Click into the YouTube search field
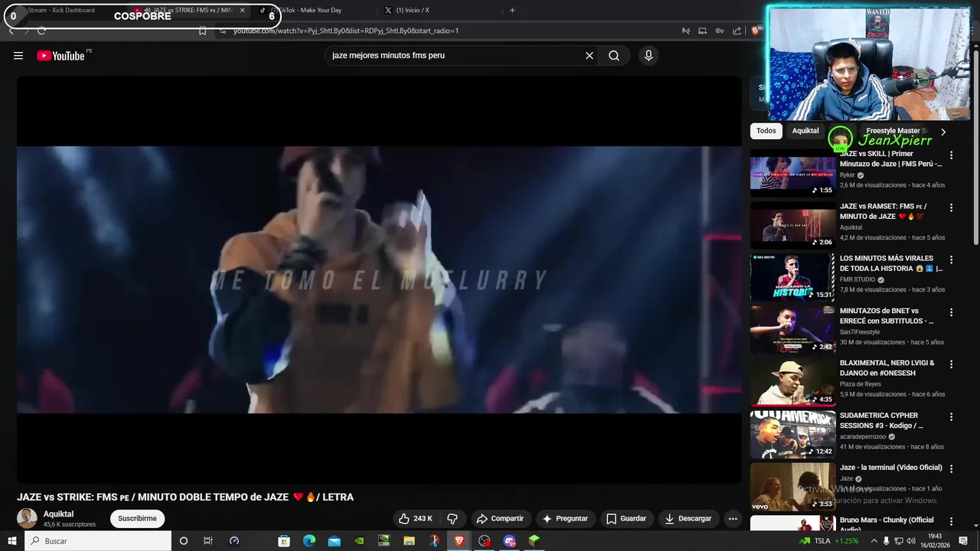 tap(456, 55)
